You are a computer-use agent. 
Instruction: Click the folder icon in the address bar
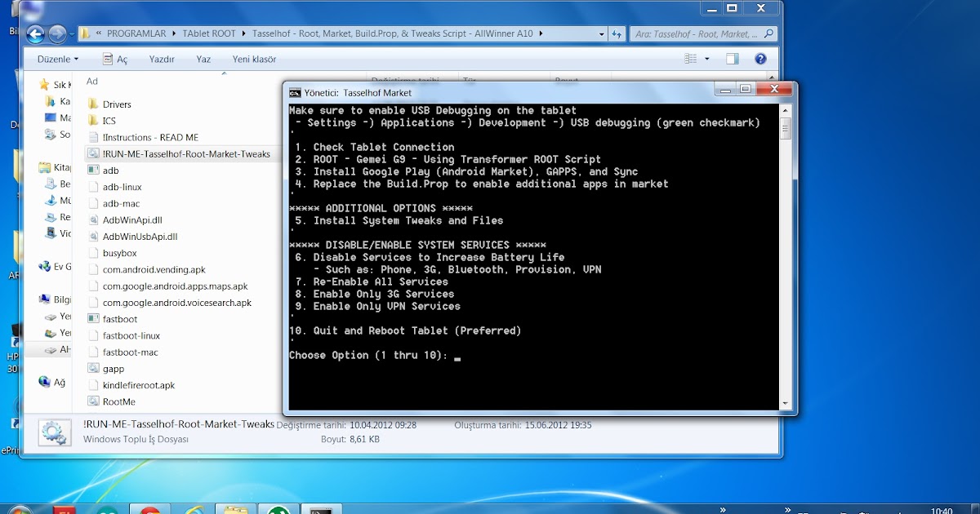(x=85, y=34)
